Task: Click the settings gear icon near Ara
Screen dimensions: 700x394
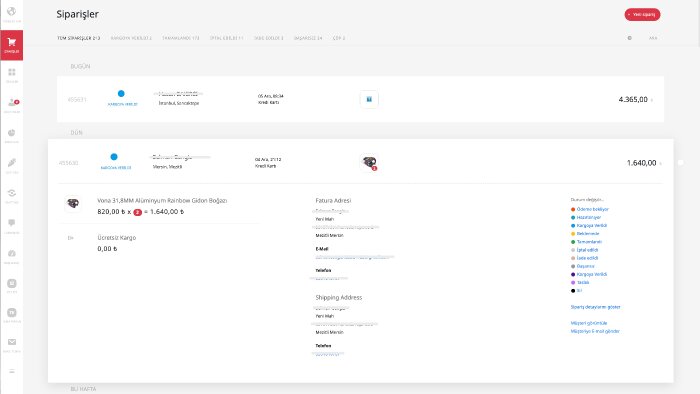Action: click(x=629, y=38)
